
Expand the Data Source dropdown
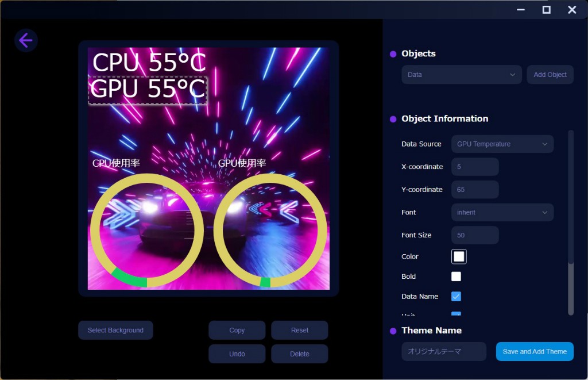[x=502, y=144]
